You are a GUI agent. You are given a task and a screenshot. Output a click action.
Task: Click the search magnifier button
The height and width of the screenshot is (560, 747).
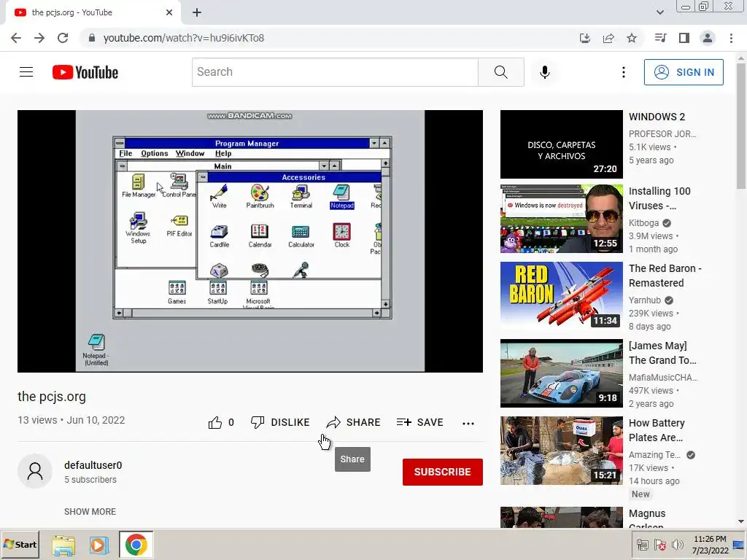coord(500,72)
